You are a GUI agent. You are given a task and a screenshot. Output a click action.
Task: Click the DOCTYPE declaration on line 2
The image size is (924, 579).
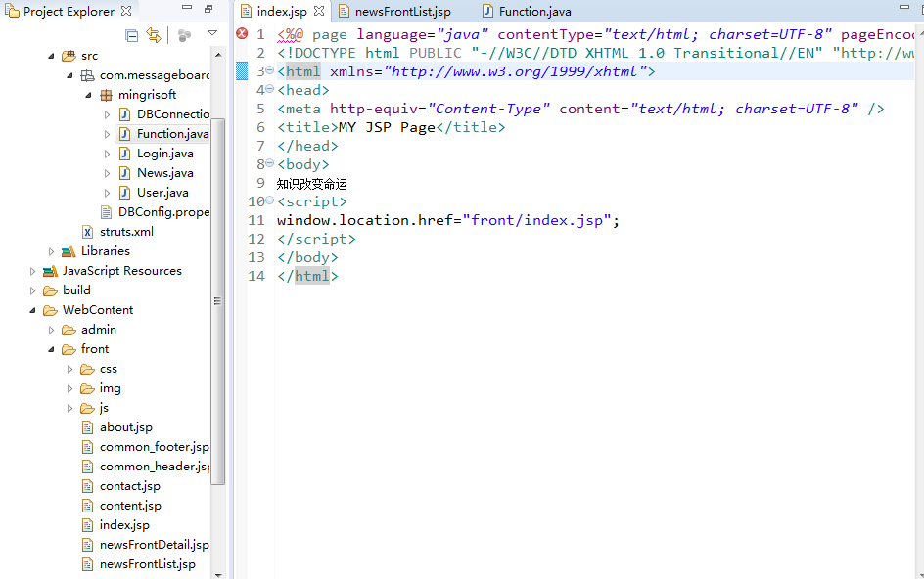595,53
